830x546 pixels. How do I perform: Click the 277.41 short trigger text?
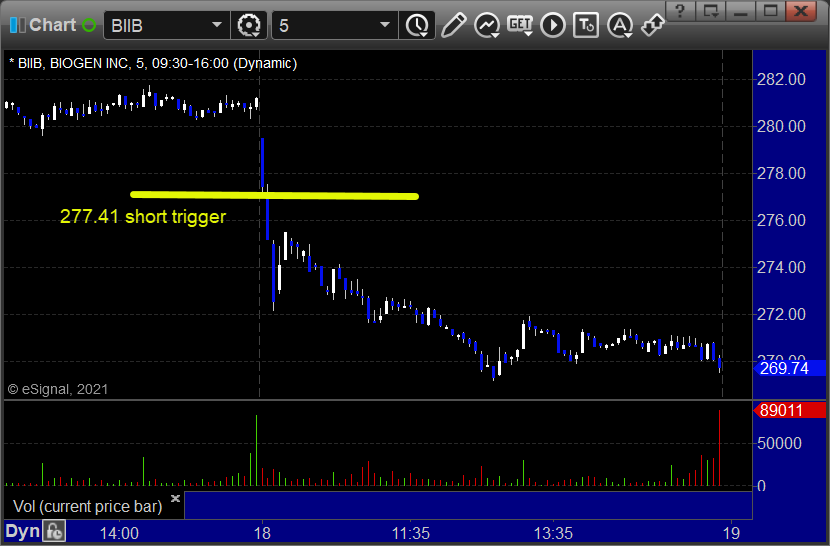[143, 217]
